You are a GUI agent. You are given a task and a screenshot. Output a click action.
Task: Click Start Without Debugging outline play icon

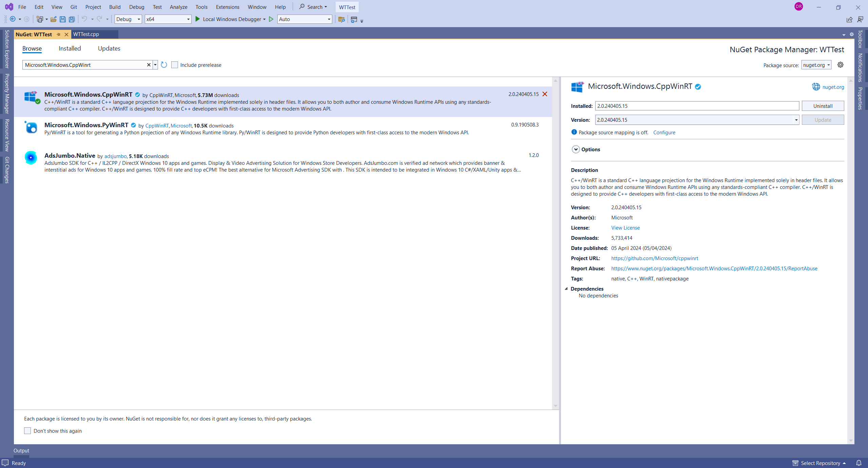pyautogui.click(x=271, y=19)
